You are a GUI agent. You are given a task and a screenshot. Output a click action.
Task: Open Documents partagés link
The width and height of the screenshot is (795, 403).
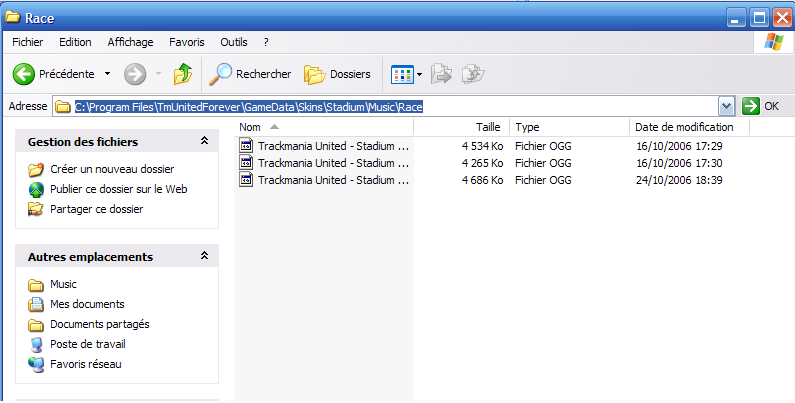pos(100,324)
